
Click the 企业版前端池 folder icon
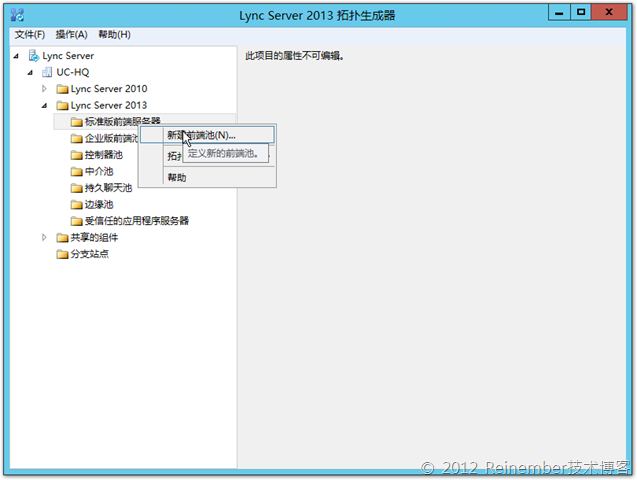click(x=76, y=138)
